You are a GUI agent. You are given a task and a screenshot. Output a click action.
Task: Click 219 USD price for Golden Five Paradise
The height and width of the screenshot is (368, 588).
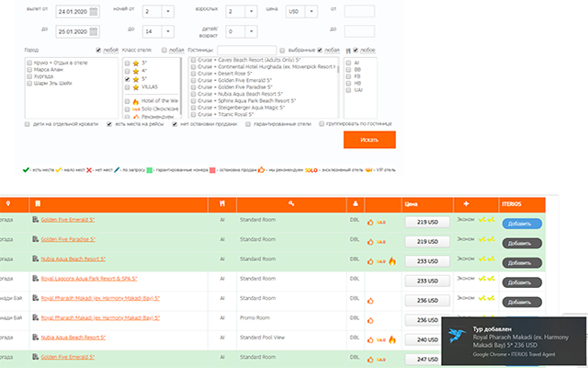(x=427, y=242)
